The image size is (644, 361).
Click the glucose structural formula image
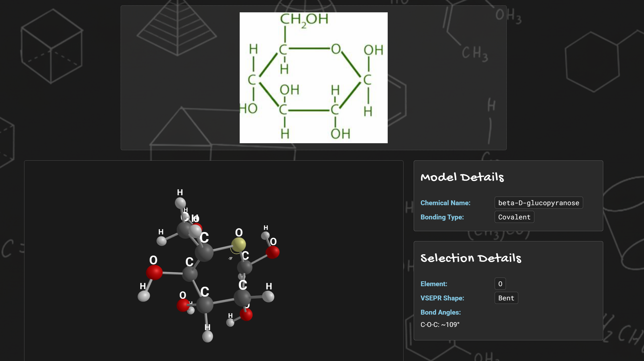(x=313, y=78)
